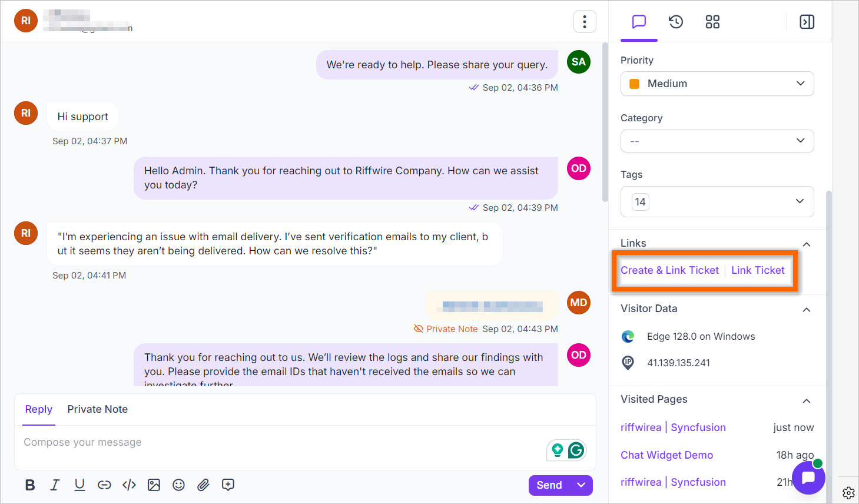The width and height of the screenshot is (859, 504).
Task: Click the green lightbulb suggestion icon
Action: pyautogui.click(x=557, y=450)
